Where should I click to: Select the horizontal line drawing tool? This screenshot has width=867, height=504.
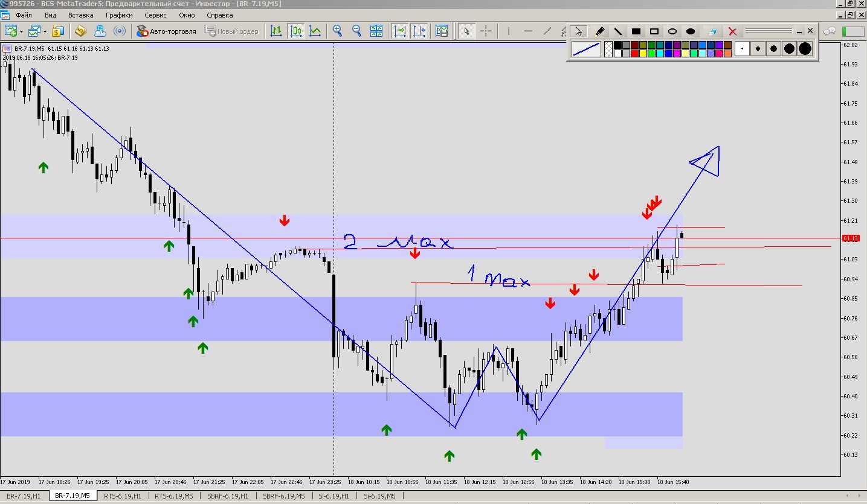(528, 31)
